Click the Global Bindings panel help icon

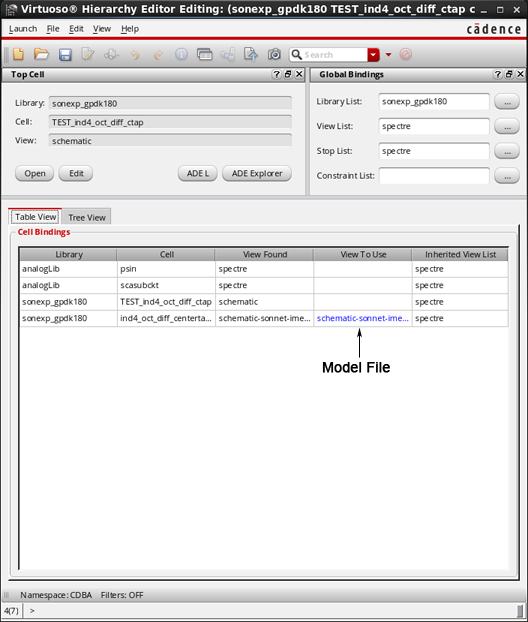[497, 74]
